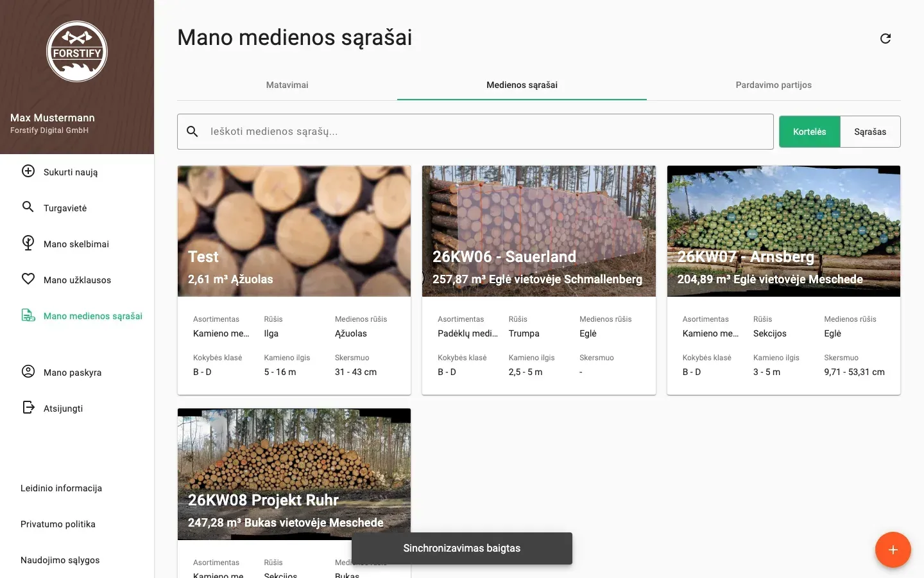Screen dimensions: 924x578
Task: Click the document icon beside Mano medienos sąrašai
Action: click(28, 315)
